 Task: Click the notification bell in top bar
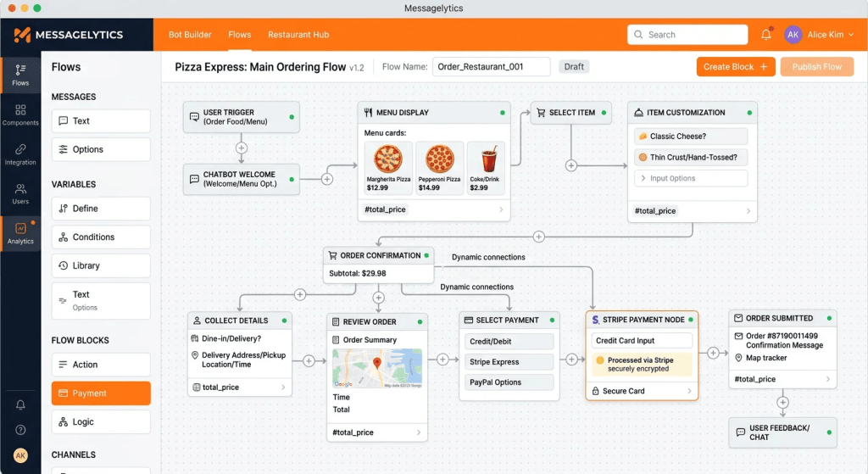coord(766,35)
